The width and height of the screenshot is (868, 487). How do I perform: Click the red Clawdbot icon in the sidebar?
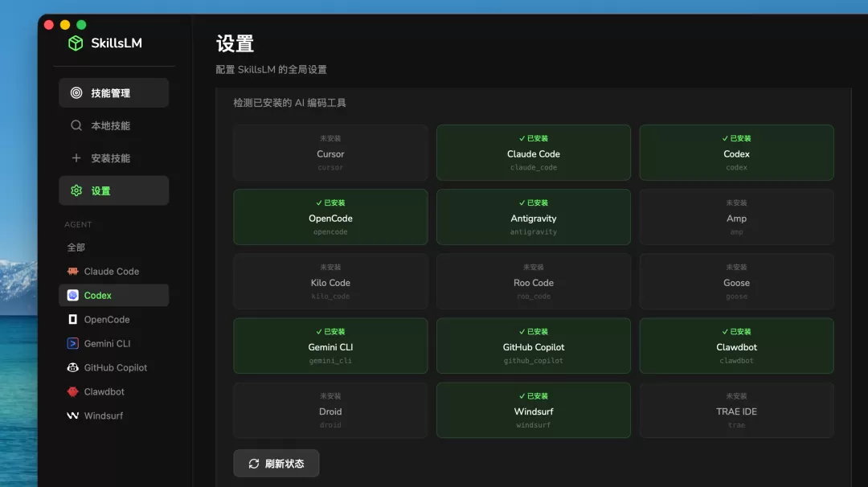click(x=72, y=391)
